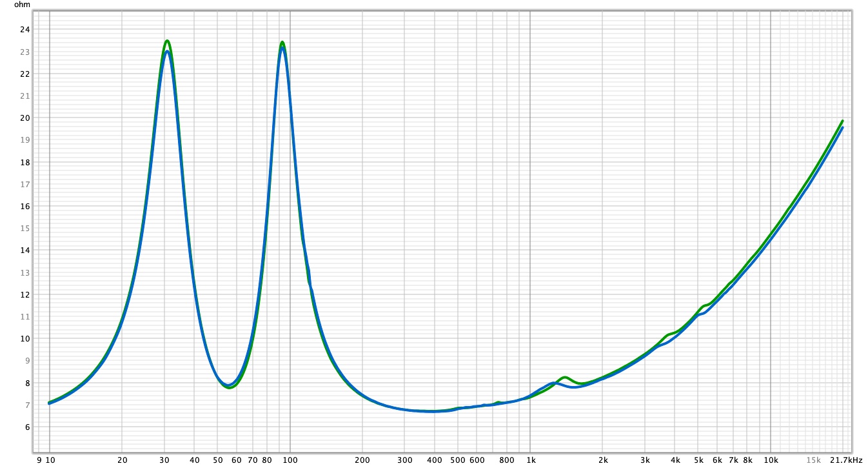Click green trace bump near 1.4 kHz

[565, 377]
